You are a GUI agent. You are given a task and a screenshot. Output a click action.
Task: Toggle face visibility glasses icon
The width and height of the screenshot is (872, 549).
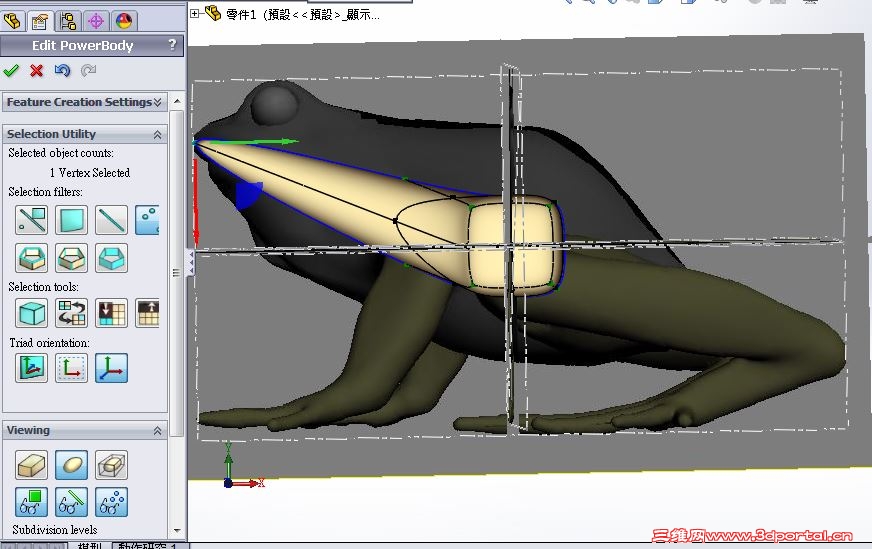(x=32, y=502)
